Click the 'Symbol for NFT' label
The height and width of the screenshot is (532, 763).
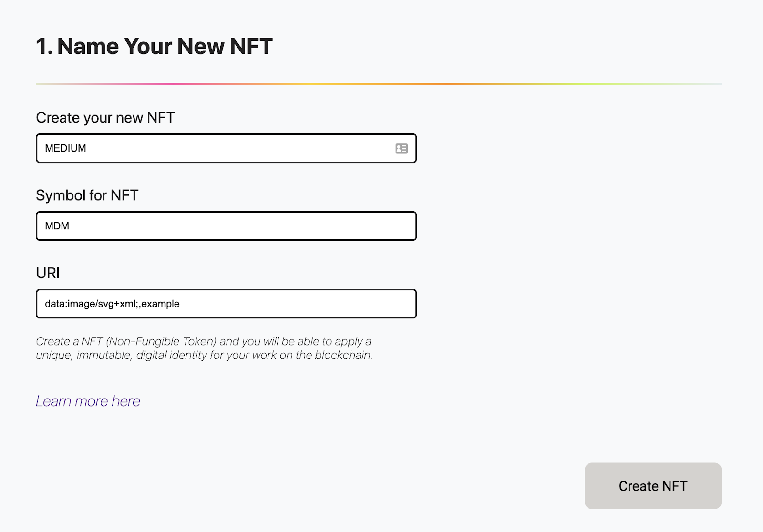[87, 195]
